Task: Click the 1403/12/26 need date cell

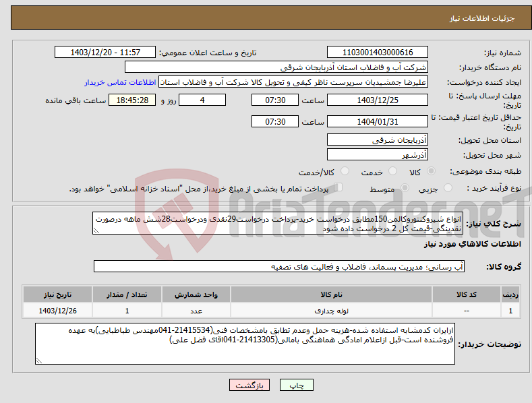Action: coord(58,311)
